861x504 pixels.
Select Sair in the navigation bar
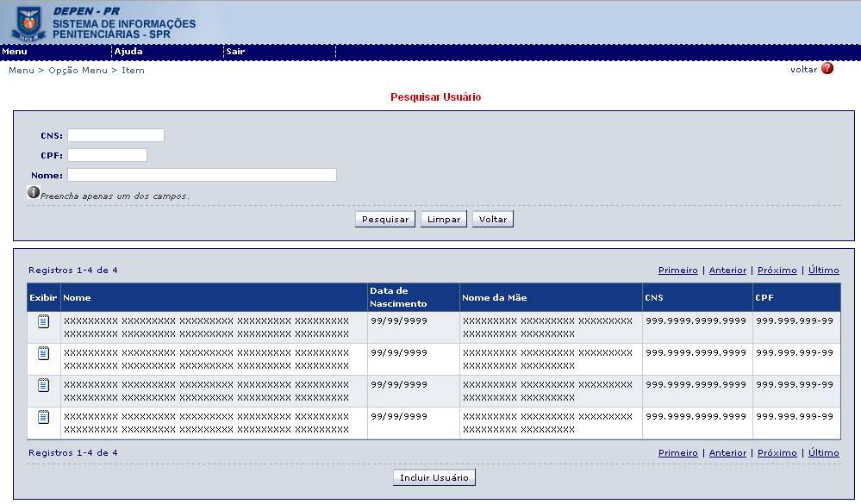(x=235, y=52)
